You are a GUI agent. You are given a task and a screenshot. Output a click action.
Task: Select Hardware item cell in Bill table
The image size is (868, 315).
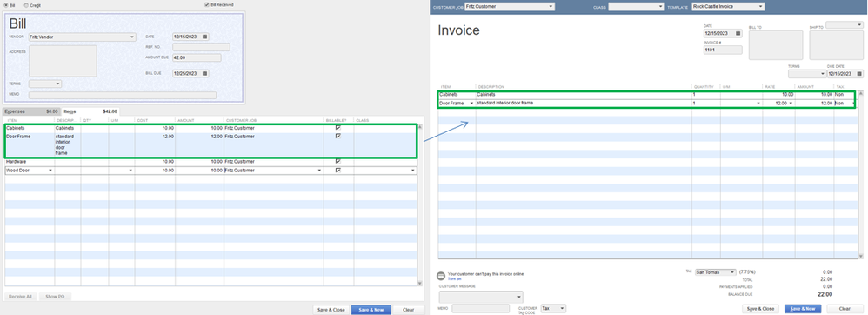(x=30, y=162)
